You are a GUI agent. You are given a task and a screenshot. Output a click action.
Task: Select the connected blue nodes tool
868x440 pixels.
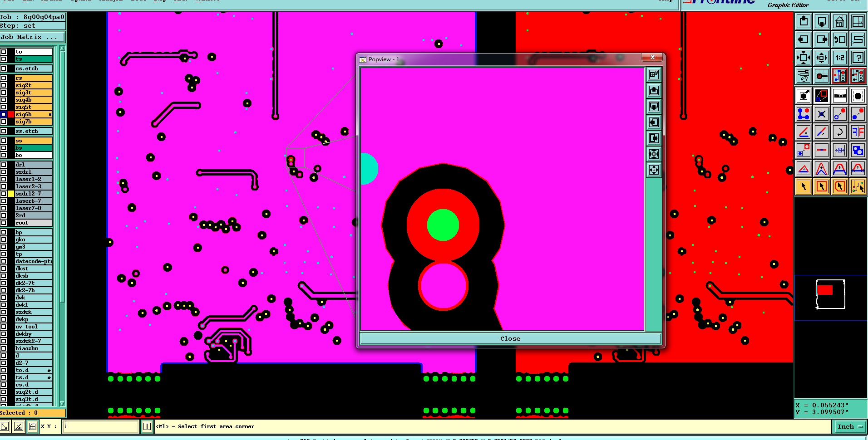coord(804,114)
